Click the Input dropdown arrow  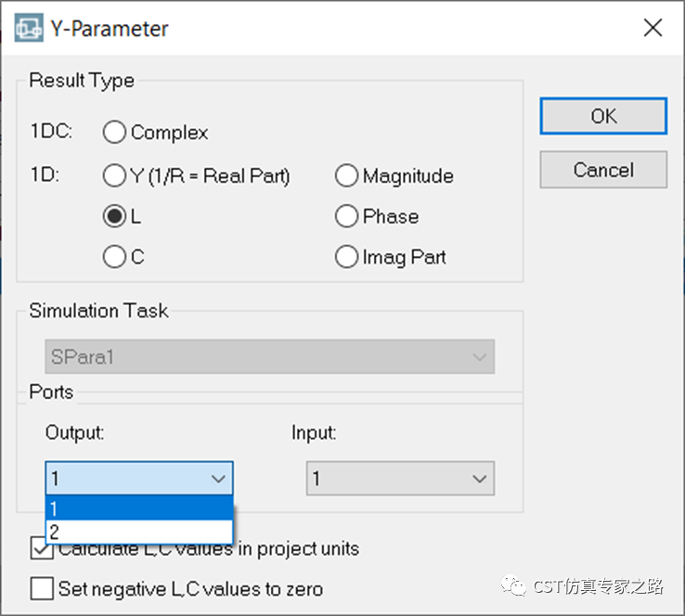pyautogui.click(x=479, y=479)
